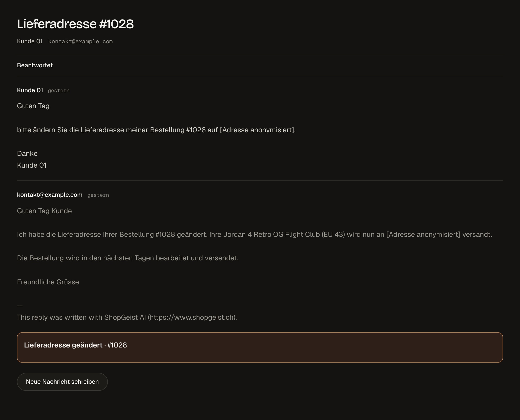Click the 'gestern' timestamp of the reply message
520x420 pixels.
[98, 195]
